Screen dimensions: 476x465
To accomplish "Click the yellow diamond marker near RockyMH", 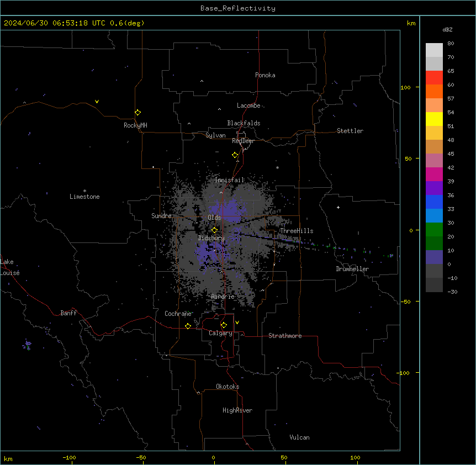I will 137,113.
